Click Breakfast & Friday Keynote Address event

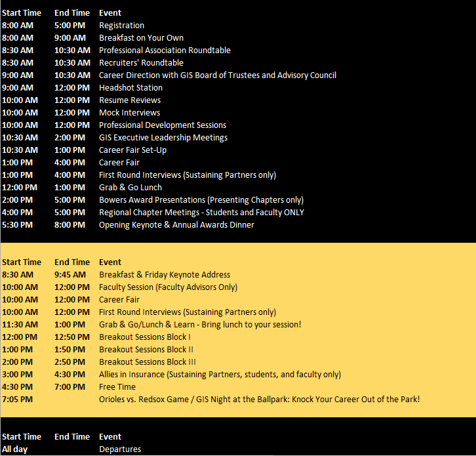point(165,275)
